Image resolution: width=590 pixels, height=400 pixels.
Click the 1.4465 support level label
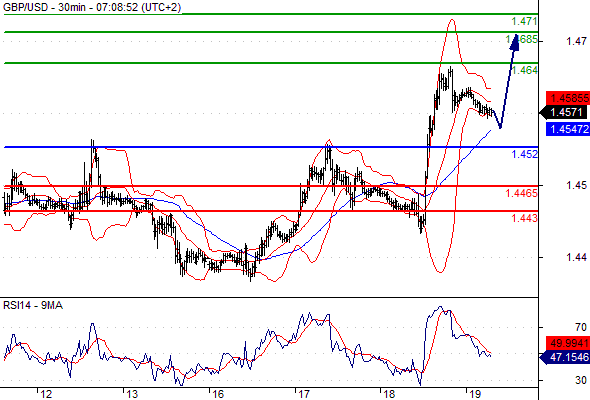click(x=522, y=193)
